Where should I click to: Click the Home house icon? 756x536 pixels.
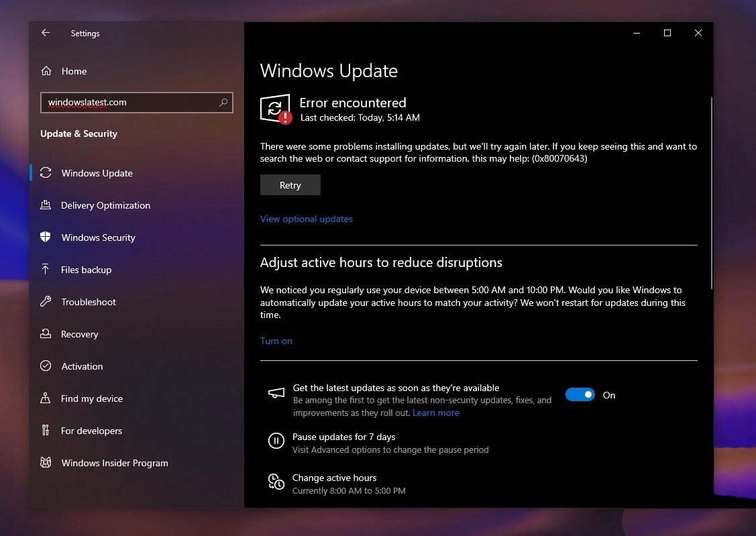pyautogui.click(x=46, y=71)
